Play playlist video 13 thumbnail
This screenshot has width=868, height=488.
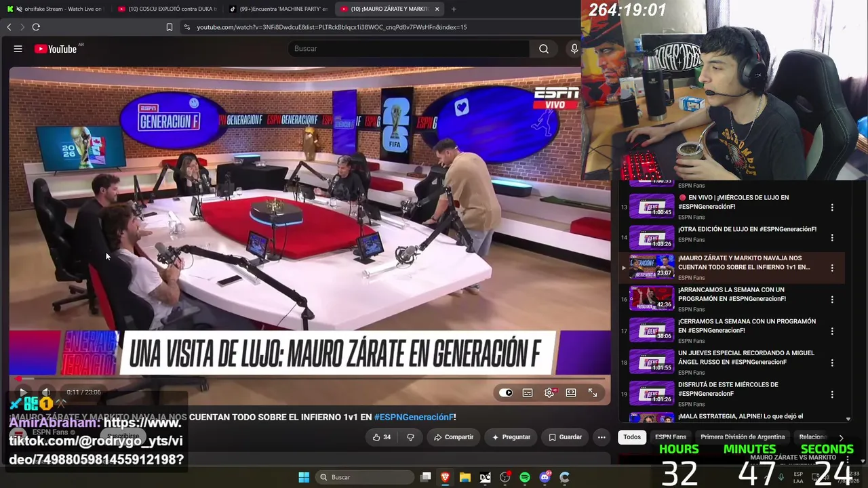pos(652,207)
